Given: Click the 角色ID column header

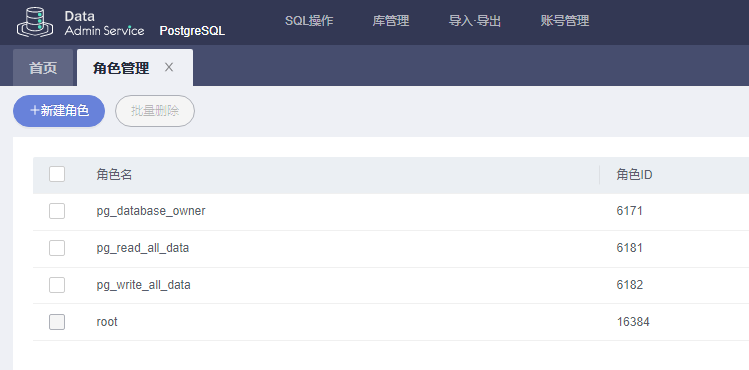Looking at the screenshot, I should [x=634, y=175].
